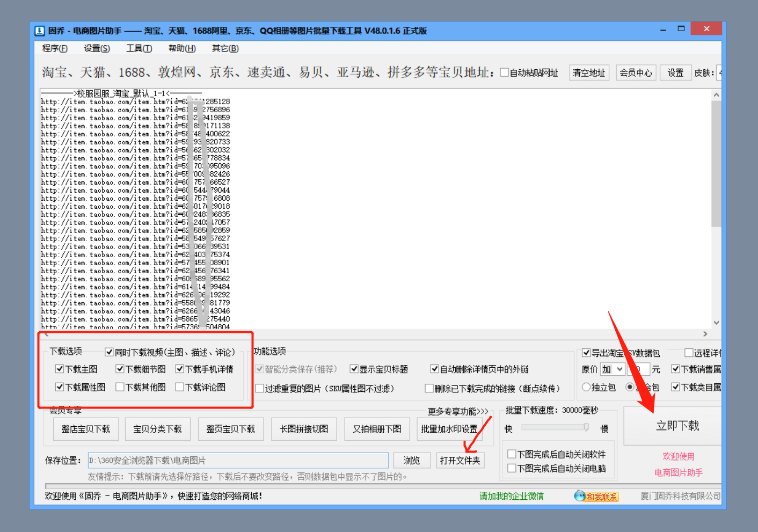This screenshot has width=758, height=532.
Task: Start 整店宝贝下载
Action: [85, 429]
